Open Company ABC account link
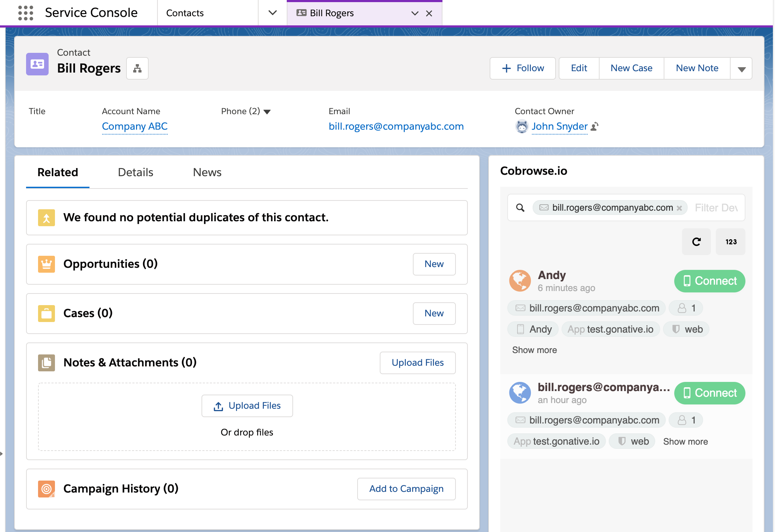 pos(135,126)
